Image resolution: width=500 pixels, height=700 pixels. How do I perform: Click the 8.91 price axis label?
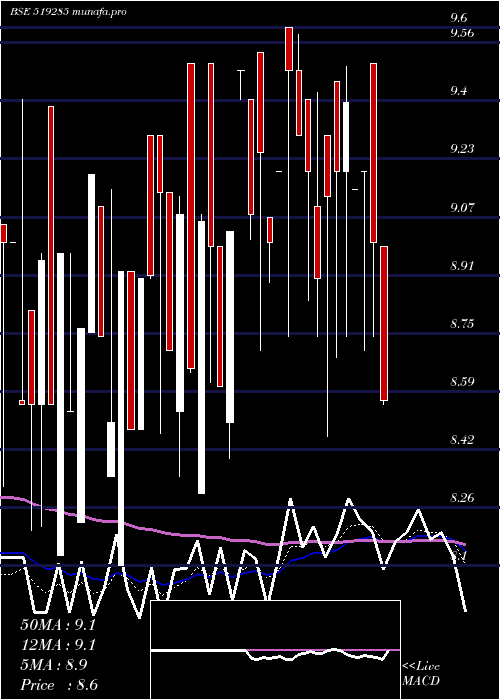462,266
